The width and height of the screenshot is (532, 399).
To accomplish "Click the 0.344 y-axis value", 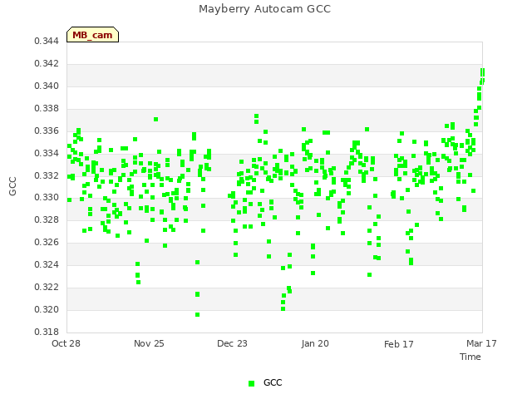I will tap(47, 42).
